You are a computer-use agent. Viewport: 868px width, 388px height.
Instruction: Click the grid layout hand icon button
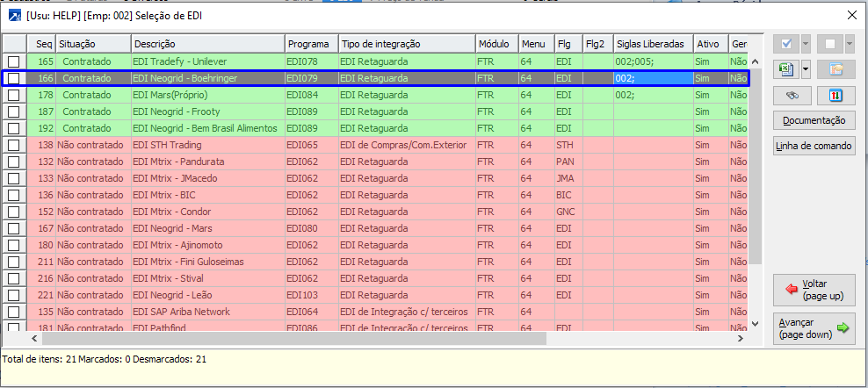point(835,69)
